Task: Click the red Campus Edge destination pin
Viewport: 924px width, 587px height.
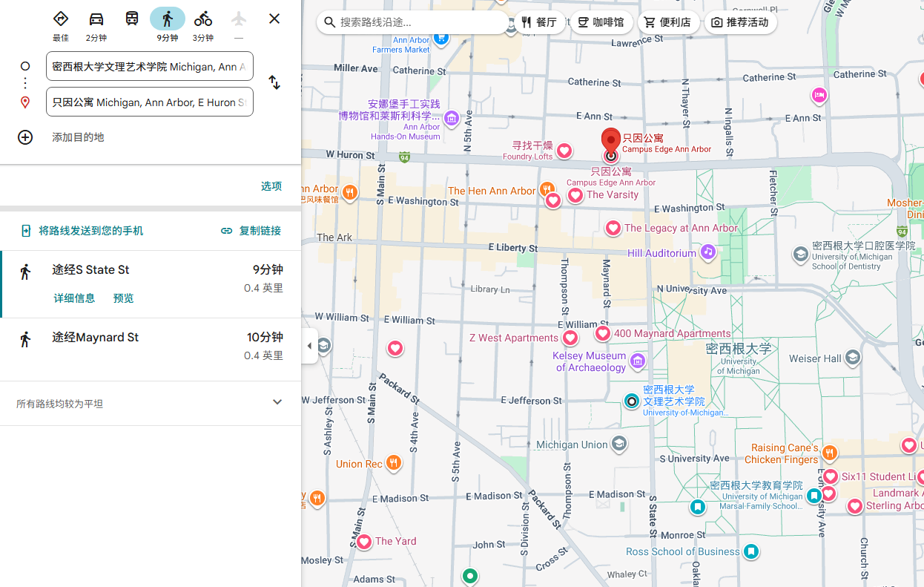Action: (610, 141)
